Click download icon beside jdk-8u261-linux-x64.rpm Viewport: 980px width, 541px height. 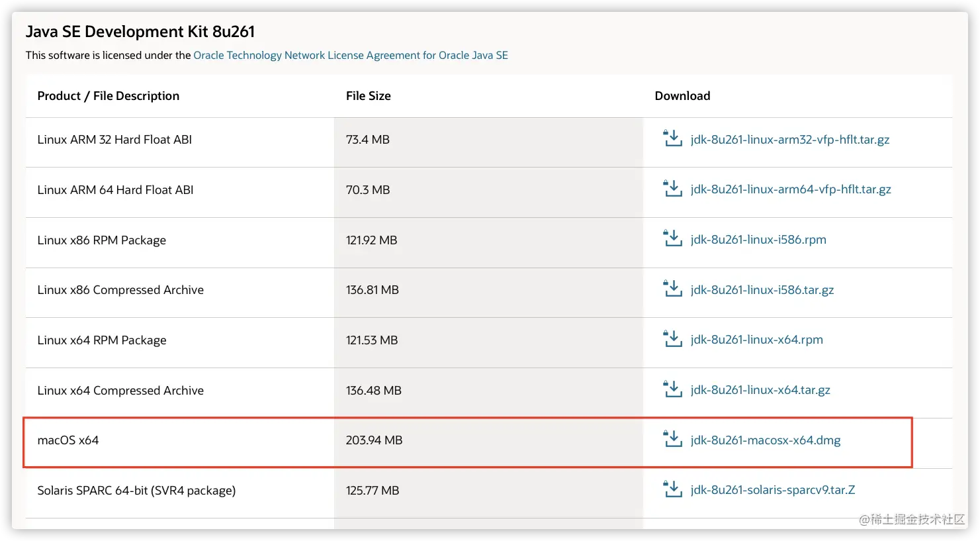pyautogui.click(x=672, y=339)
